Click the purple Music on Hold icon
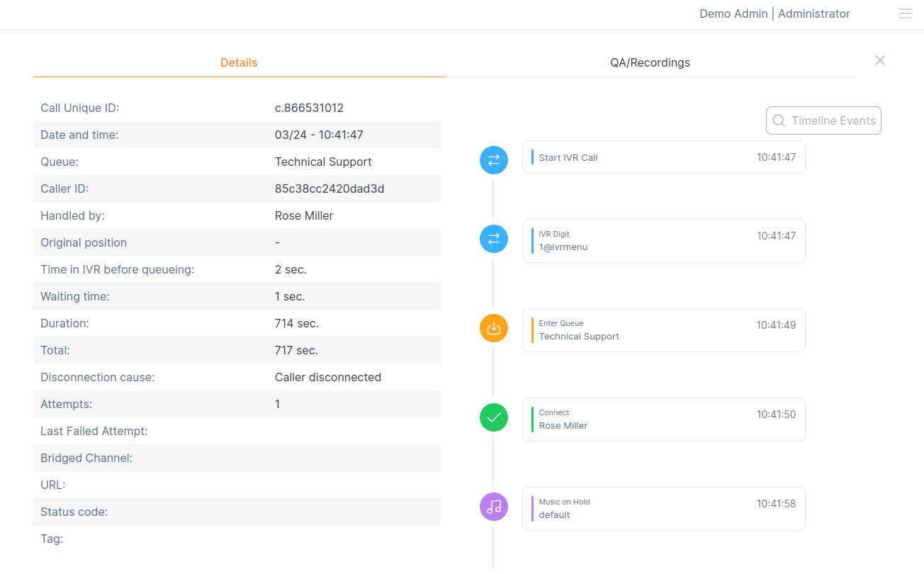 (494, 507)
